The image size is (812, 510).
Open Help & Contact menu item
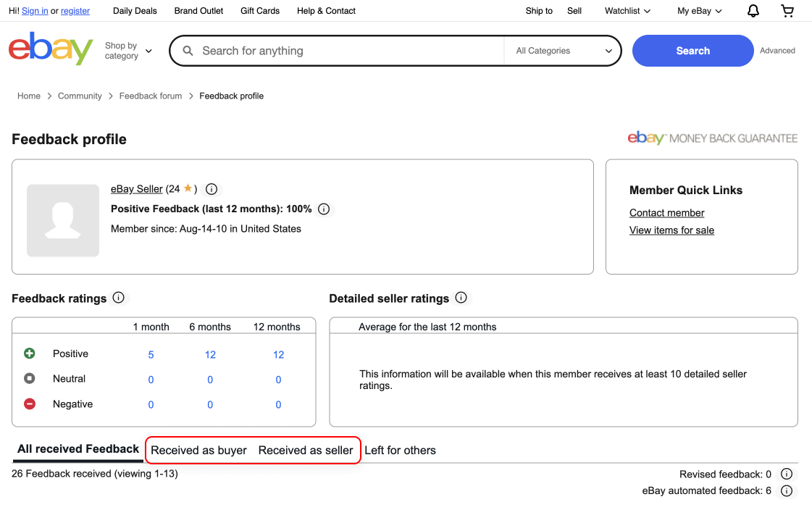326,11
